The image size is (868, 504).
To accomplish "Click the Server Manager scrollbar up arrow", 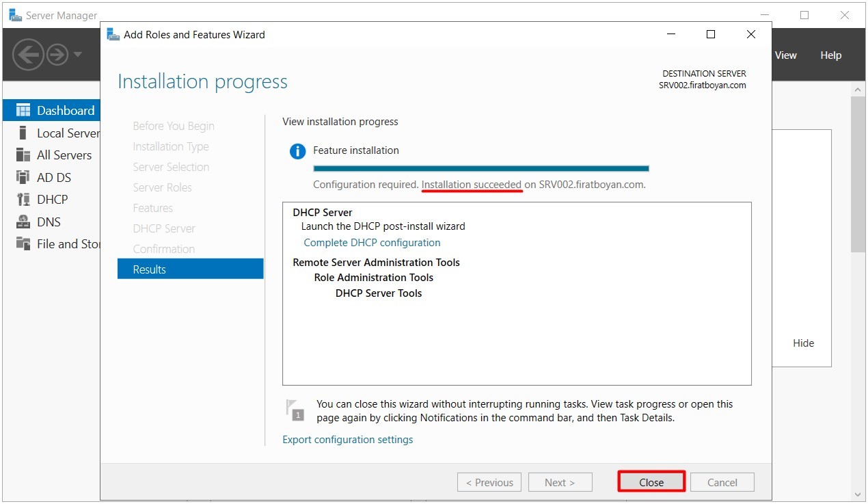I will [858, 89].
